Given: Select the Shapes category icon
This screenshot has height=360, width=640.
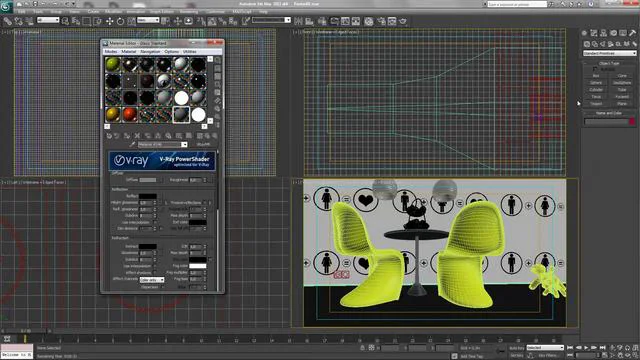Looking at the screenshot, I should (x=595, y=44).
